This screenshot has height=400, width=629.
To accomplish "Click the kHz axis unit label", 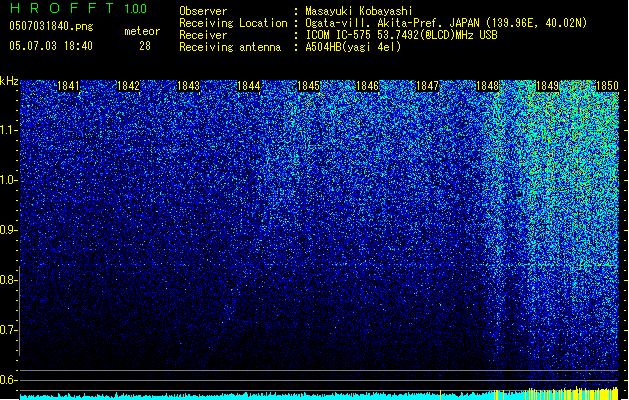I will point(9,81).
